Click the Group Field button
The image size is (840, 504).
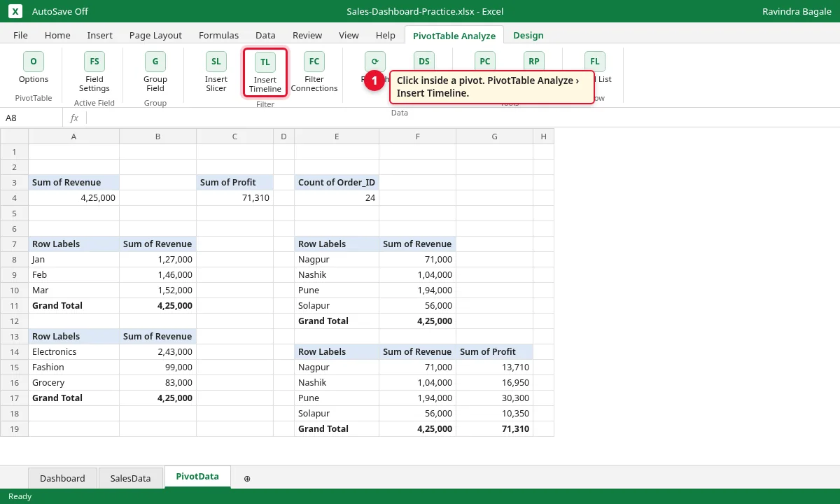pos(155,72)
